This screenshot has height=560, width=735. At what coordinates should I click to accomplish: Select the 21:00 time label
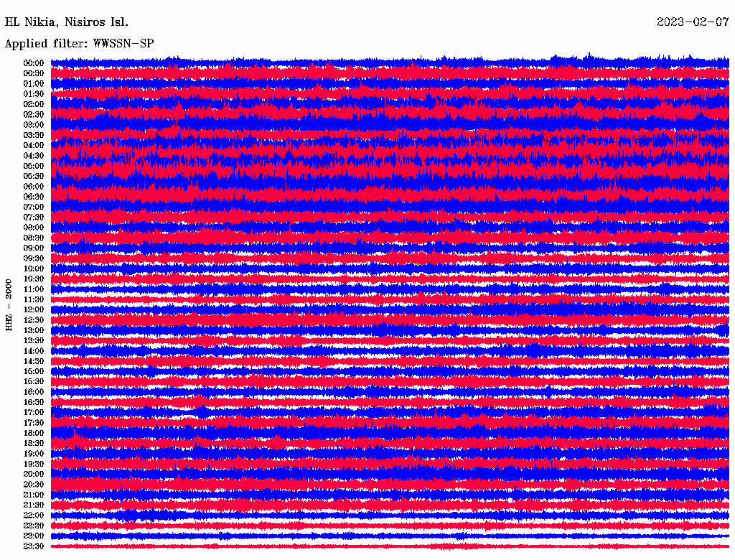pyautogui.click(x=34, y=495)
